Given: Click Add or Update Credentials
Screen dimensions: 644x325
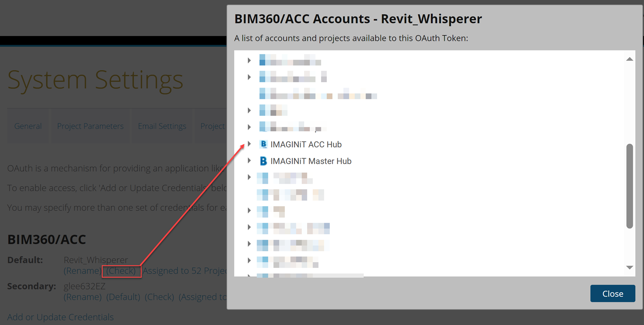Looking at the screenshot, I should point(61,317).
